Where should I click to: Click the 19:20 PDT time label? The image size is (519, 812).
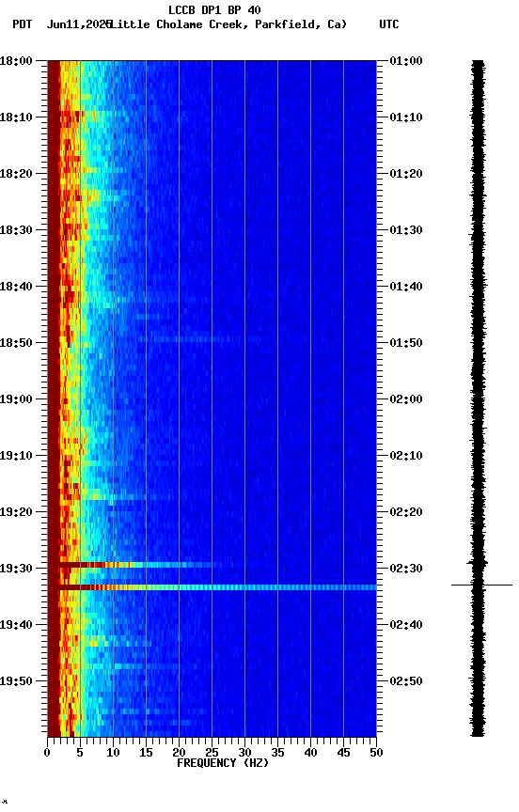point(16,513)
